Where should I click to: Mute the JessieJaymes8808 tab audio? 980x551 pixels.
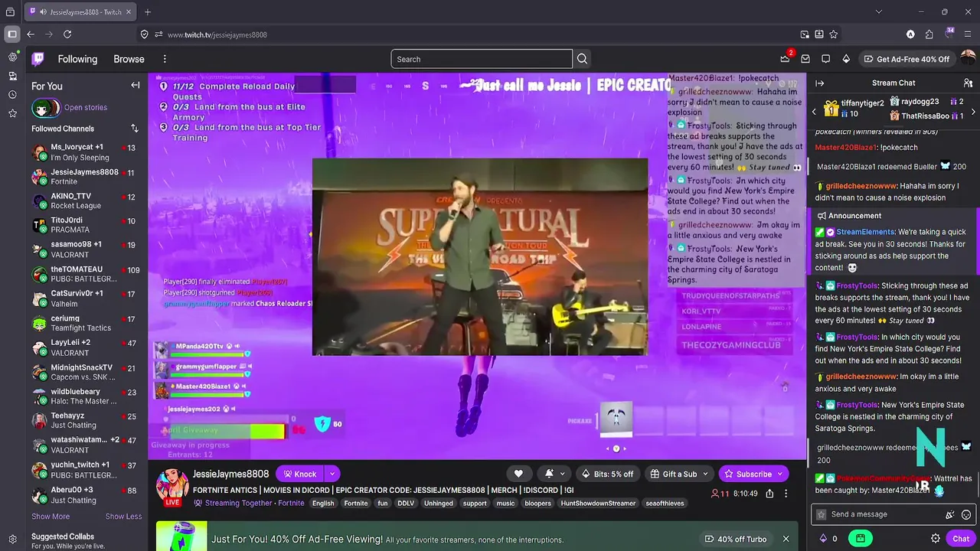click(x=42, y=12)
